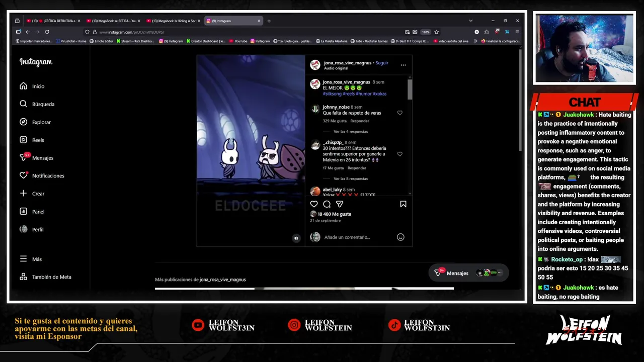Screen dimensions: 644x362
Task: Bookmark this page with star icon
Action: (436, 32)
